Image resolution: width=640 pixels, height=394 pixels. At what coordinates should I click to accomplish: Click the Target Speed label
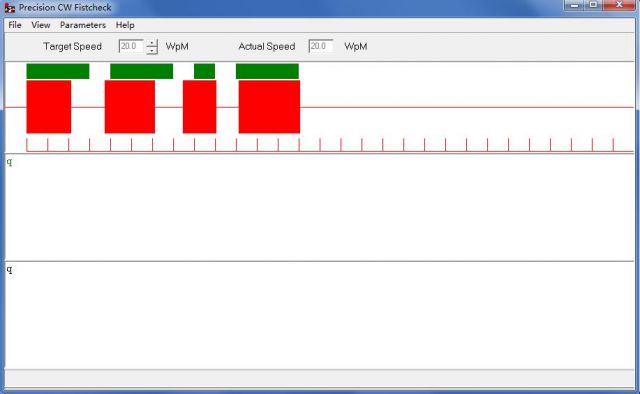[73, 47]
